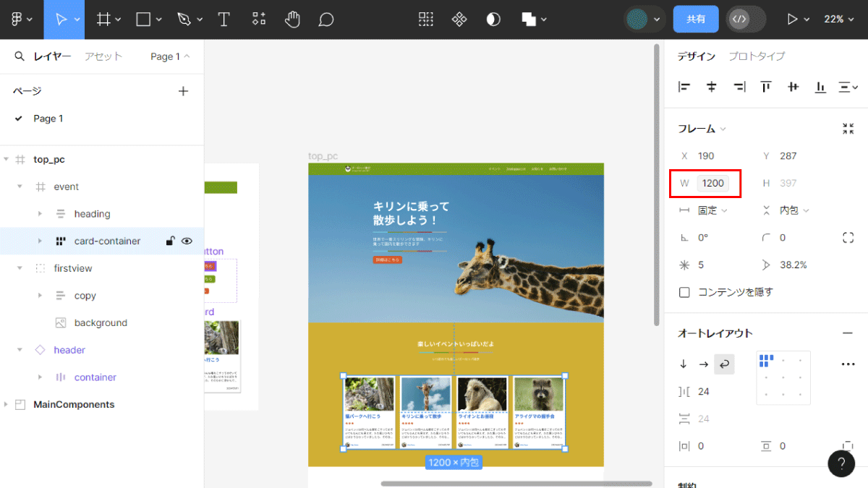This screenshot has width=868, height=488.
Task: Open the 22% zoom dropdown
Action: (839, 20)
